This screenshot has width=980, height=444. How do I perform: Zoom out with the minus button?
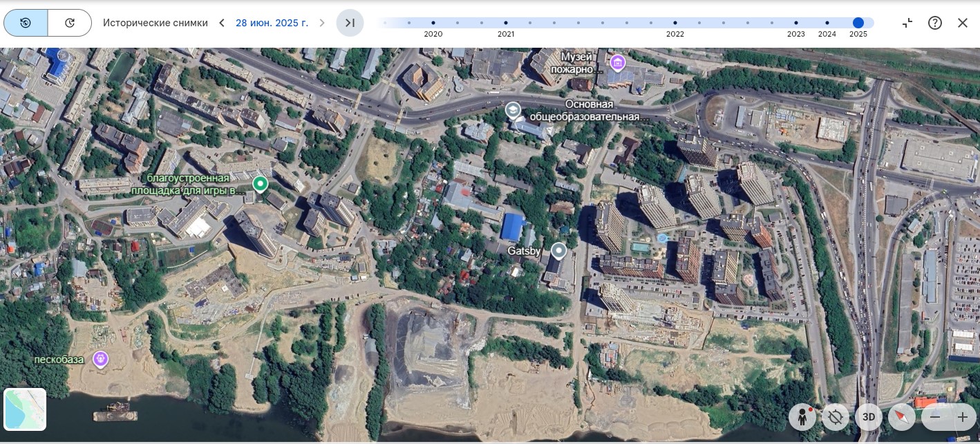(x=935, y=417)
